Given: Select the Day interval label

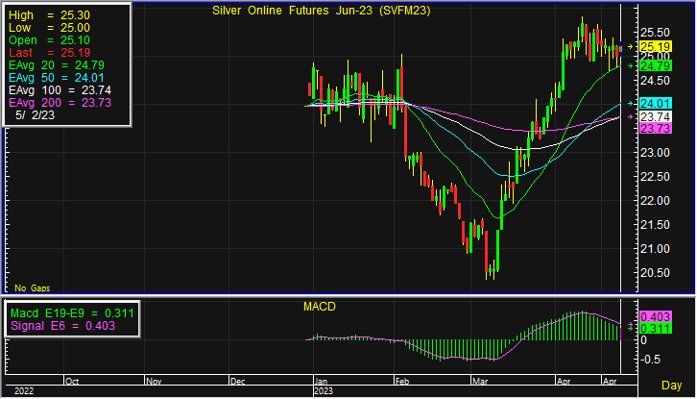Looking at the screenshot, I should 671,385.
